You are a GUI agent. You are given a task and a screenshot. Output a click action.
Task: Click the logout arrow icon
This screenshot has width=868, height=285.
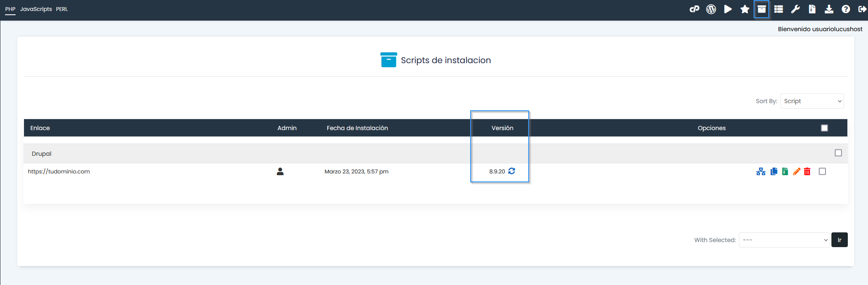tap(862, 9)
